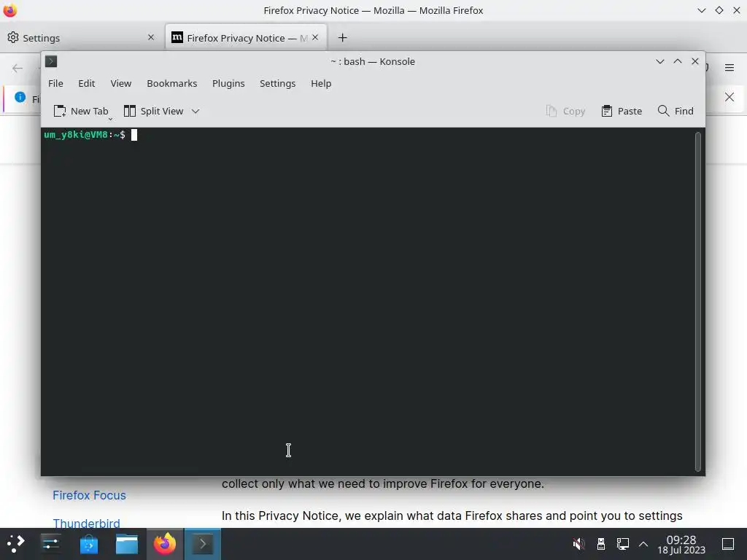The image size is (747, 560).
Task: Switch to Firefox in the taskbar
Action: pyautogui.click(x=165, y=544)
